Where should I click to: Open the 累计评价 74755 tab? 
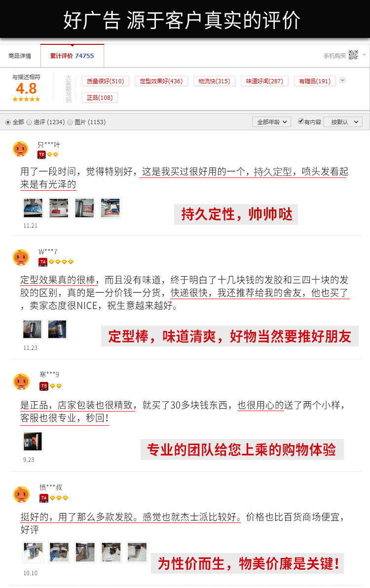72,56
